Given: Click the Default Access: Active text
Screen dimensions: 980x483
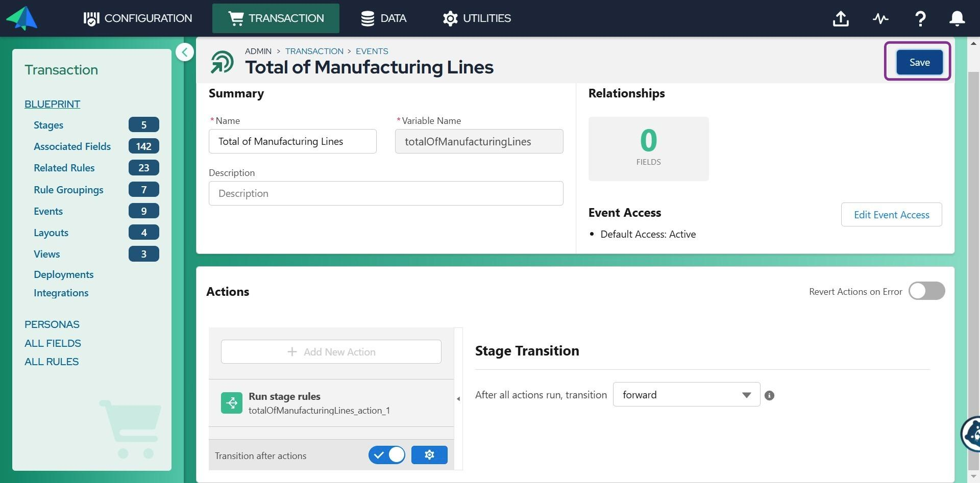Looking at the screenshot, I should (648, 234).
